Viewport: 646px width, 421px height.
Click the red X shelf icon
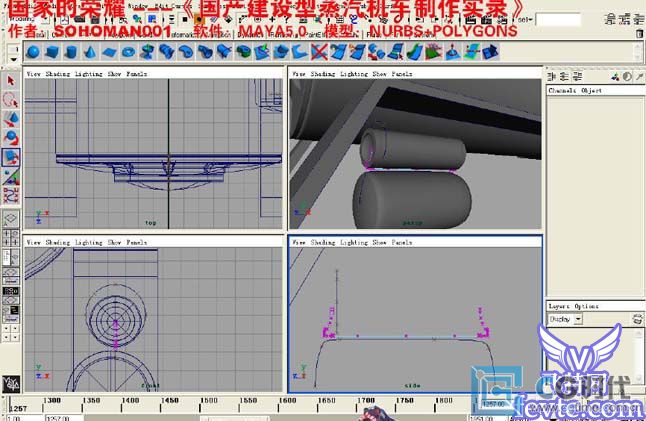[x=319, y=52]
